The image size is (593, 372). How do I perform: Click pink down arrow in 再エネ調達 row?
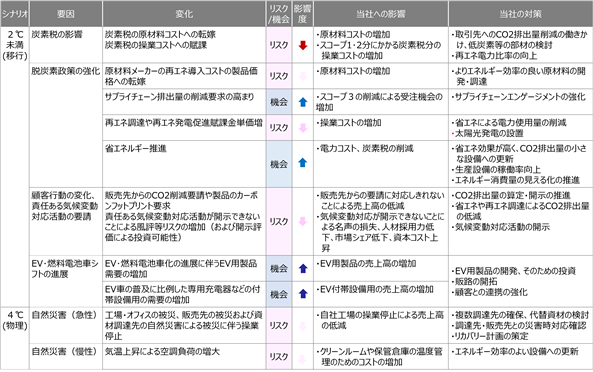point(303,128)
